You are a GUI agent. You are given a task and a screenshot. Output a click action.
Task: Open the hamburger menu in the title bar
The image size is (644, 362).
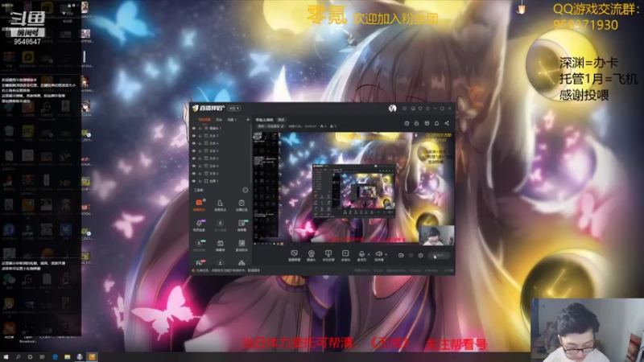[x=427, y=109]
